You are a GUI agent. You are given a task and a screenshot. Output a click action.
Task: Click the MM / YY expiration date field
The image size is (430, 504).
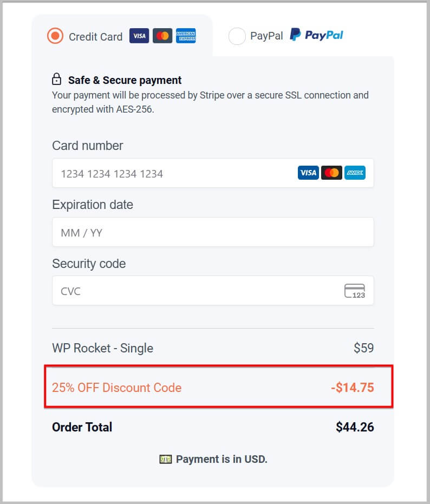point(162,232)
